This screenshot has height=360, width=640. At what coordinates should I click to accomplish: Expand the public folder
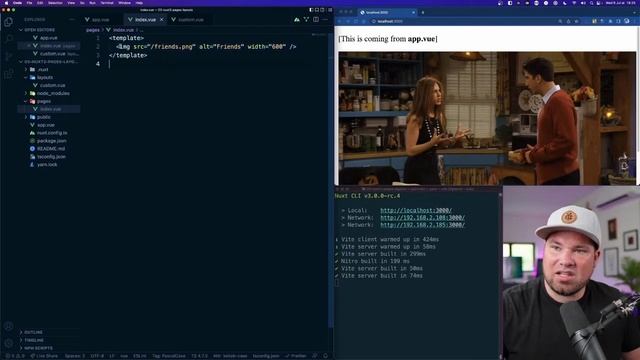click(49, 117)
